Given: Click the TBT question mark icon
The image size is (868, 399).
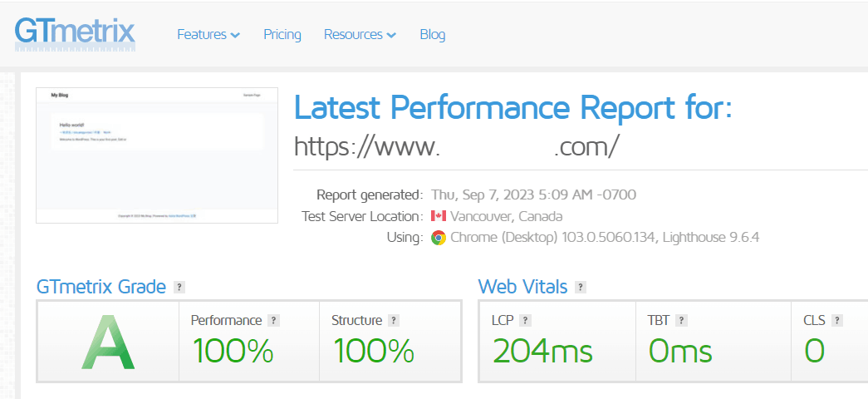Looking at the screenshot, I should (x=680, y=321).
